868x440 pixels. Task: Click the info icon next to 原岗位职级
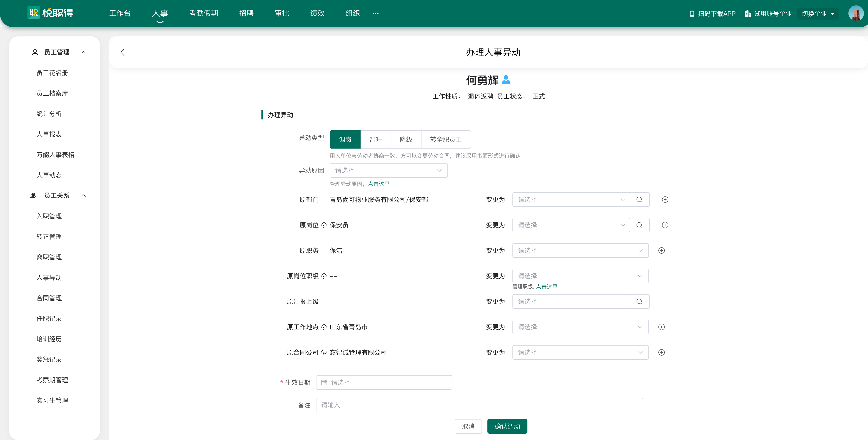[324, 276]
